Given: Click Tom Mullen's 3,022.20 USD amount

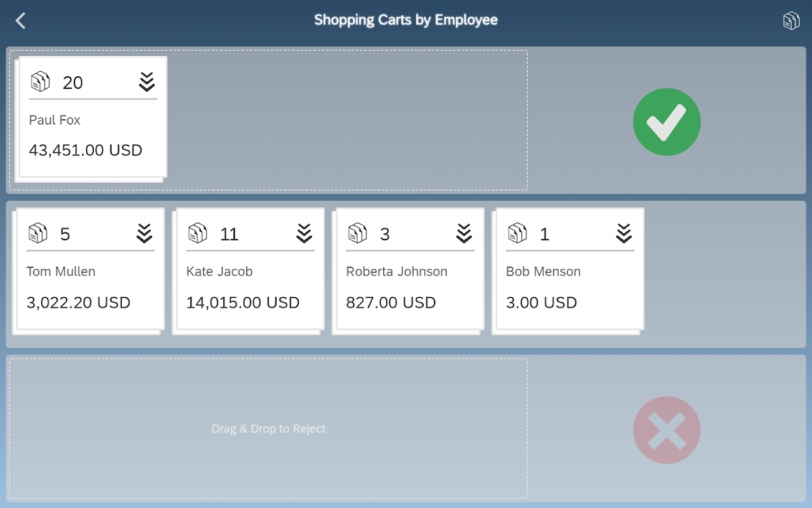Looking at the screenshot, I should pos(79,303).
